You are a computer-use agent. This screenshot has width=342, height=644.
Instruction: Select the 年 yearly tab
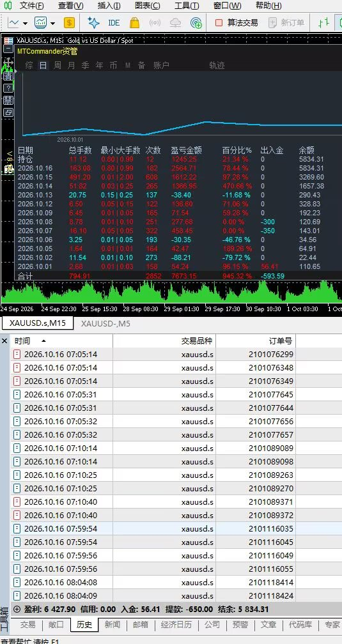coord(100,65)
